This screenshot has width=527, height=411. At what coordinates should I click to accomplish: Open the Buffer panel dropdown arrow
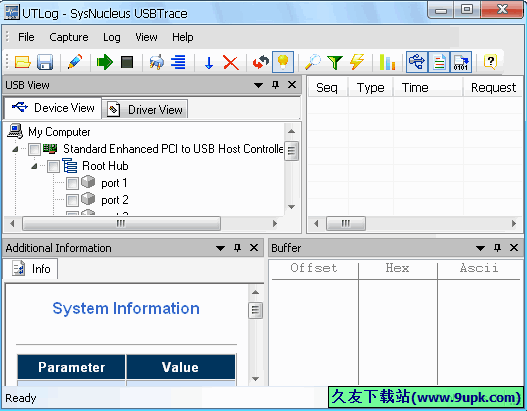pos(481,248)
